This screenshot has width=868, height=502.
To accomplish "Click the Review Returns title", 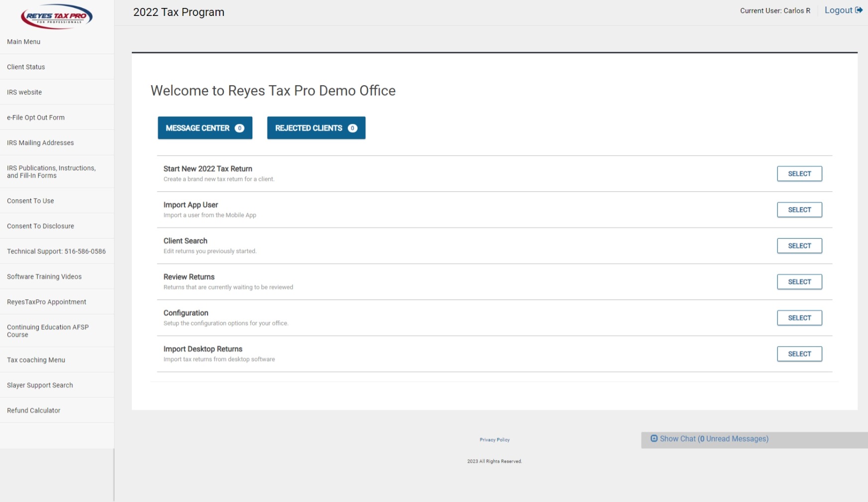I will (x=189, y=277).
